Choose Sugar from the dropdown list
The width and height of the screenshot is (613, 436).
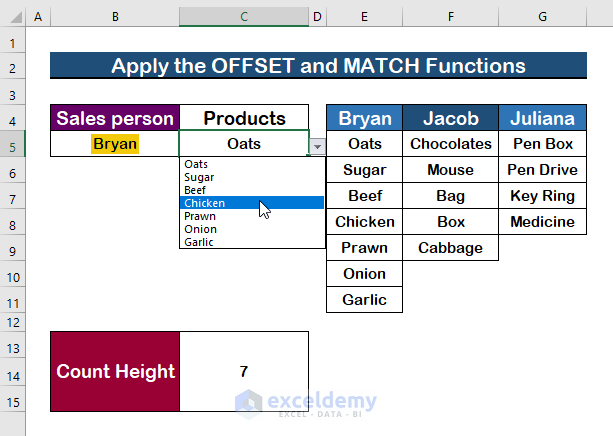point(252,177)
